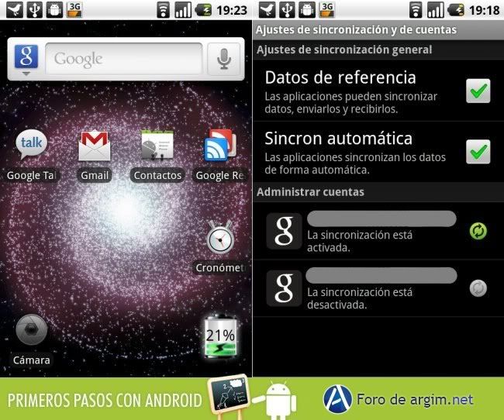The width and height of the screenshot is (504, 420).
Task: Tap the Wi-Fi status icon on home screen
Action: (x=163, y=9)
